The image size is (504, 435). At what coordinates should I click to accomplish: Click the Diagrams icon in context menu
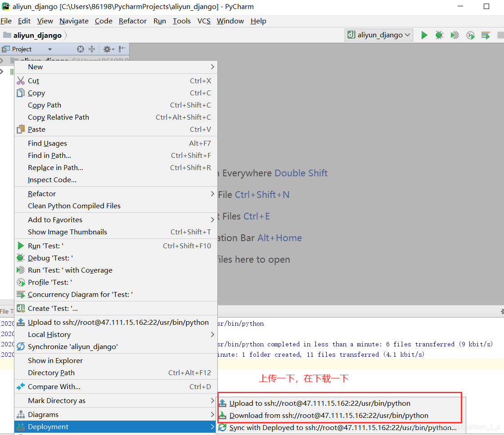21,414
